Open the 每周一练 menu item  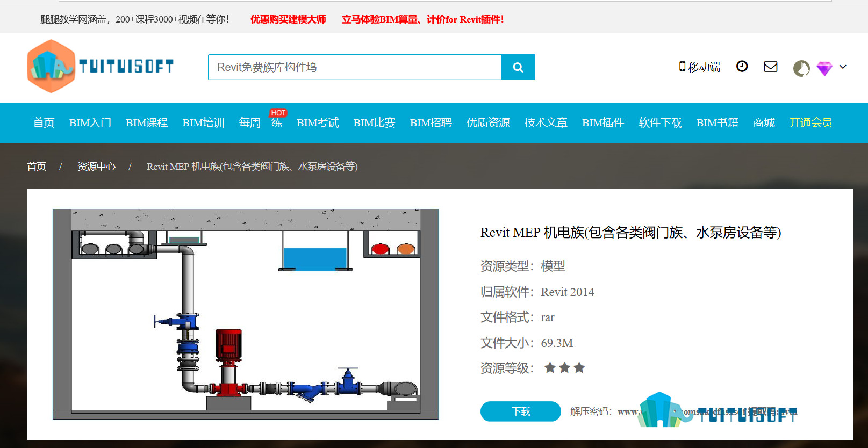pyautogui.click(x=261, y=122)
